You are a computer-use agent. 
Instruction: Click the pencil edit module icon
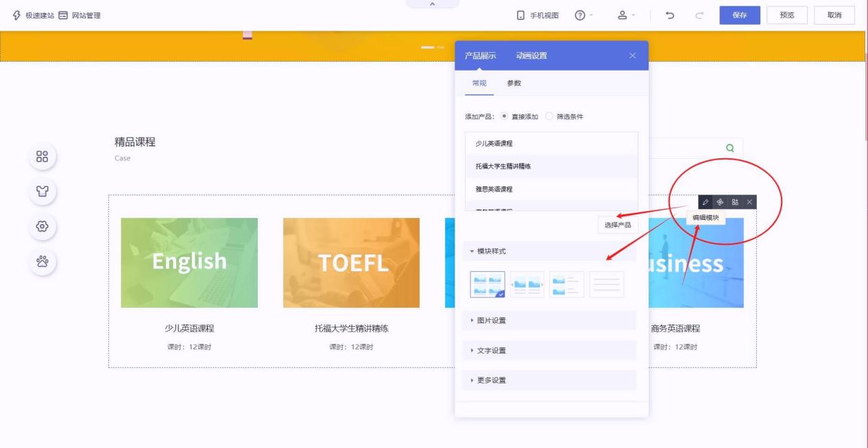pos(706,202)
